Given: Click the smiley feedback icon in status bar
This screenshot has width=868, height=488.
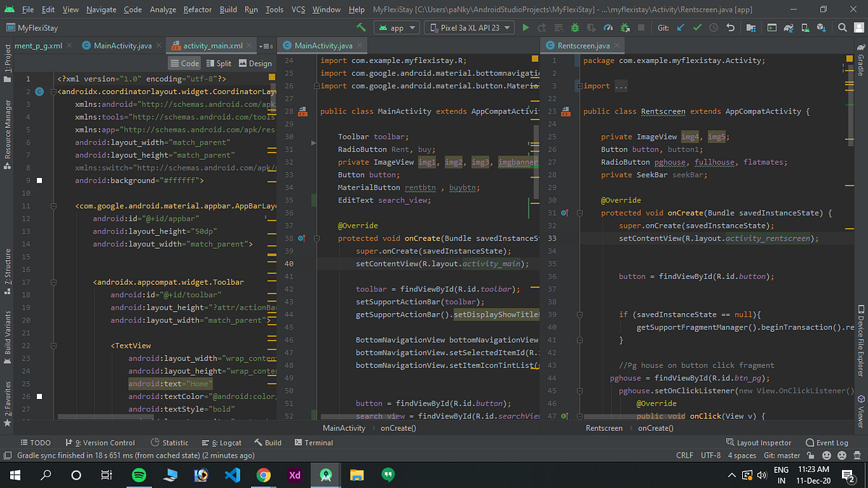Looking at the screenshot, I should click(826, 455).
